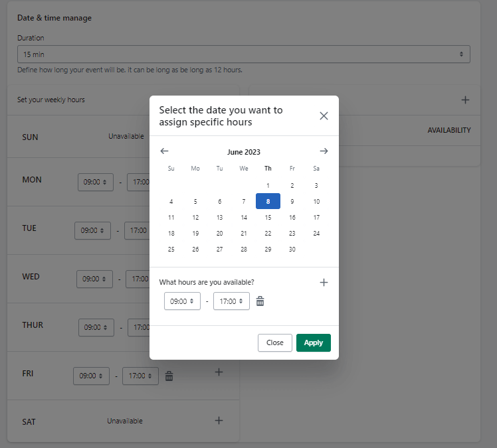Open Monday's start time 09:00 dropdown
The width and height of the screenshot is (497, 448).
point(96,182)
